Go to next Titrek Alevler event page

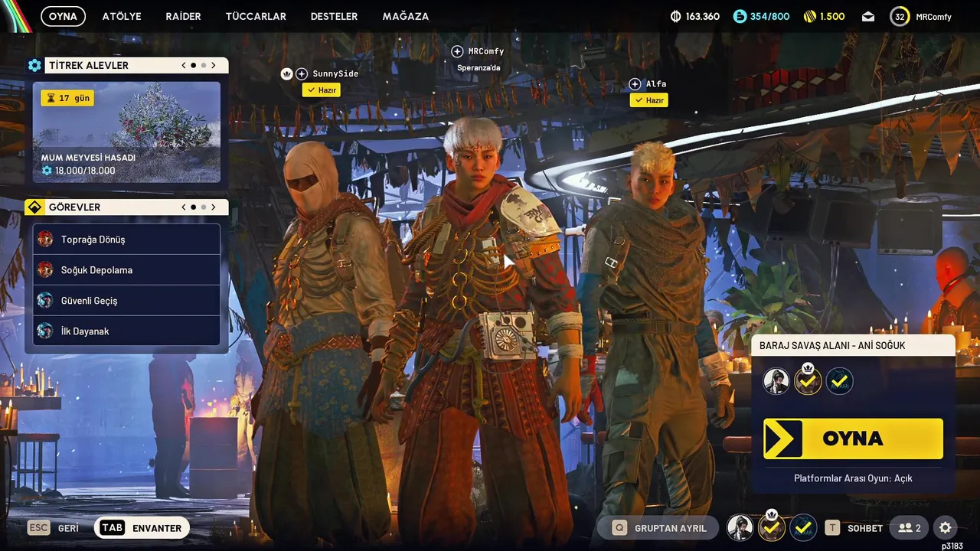click(214, 66)
